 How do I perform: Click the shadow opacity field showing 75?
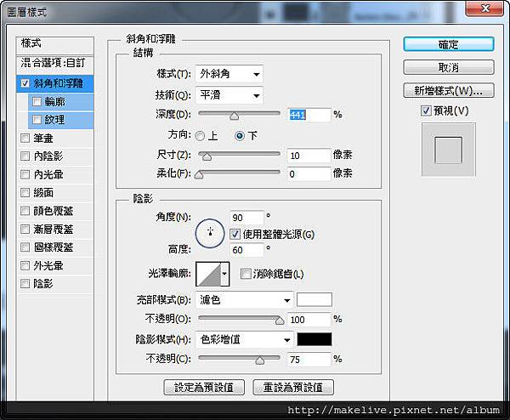309,360
